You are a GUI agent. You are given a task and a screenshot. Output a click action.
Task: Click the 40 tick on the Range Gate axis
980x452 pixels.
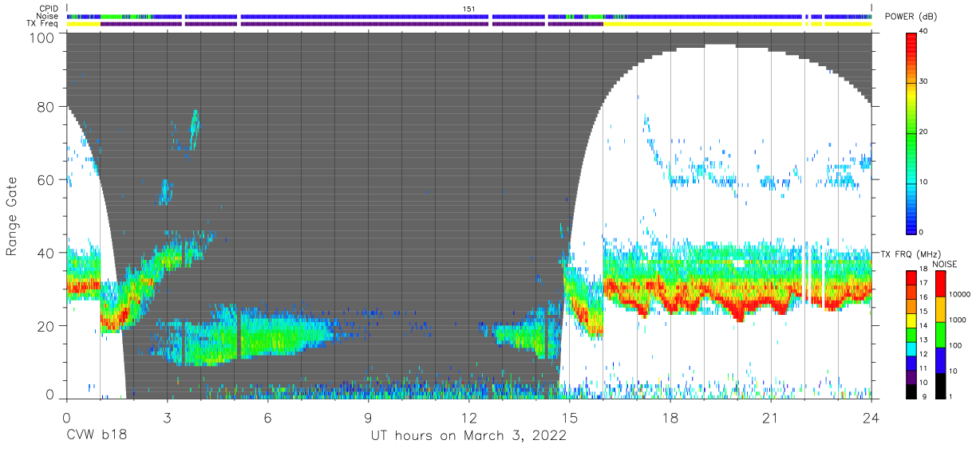(46, 253)
